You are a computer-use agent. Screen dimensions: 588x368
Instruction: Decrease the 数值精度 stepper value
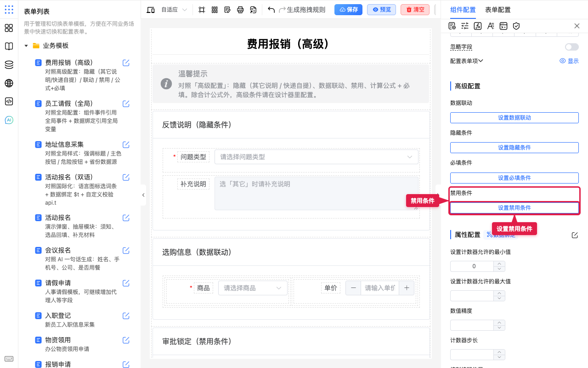pyautogui.click(x=499, y=328)
